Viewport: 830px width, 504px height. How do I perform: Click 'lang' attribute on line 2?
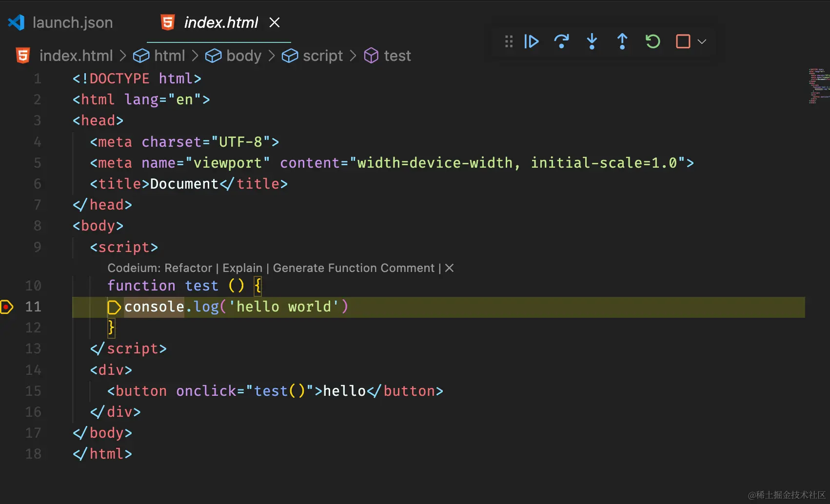pyautogui.click(x=141, y=99)
